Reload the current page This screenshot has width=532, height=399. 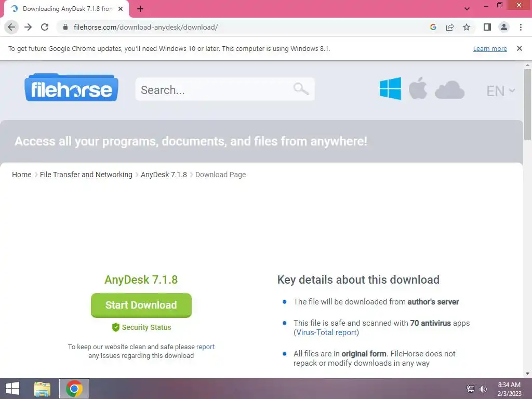[x=45, y=27]
